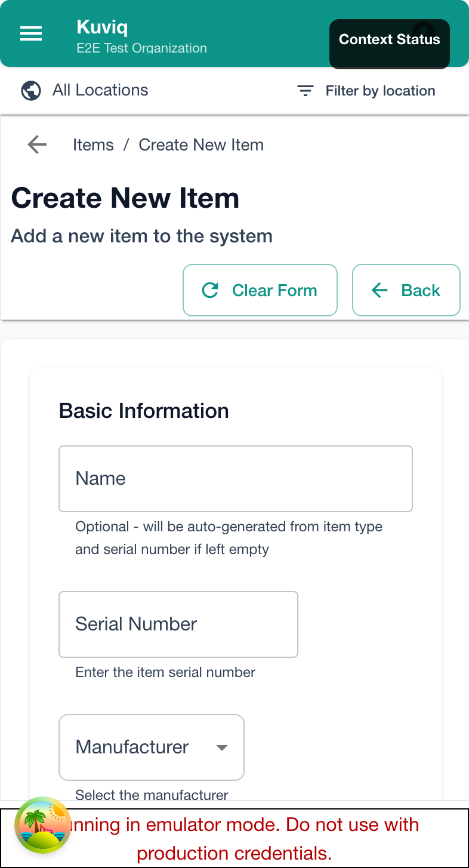Focus the Name input field

click(x=235, y=479)
